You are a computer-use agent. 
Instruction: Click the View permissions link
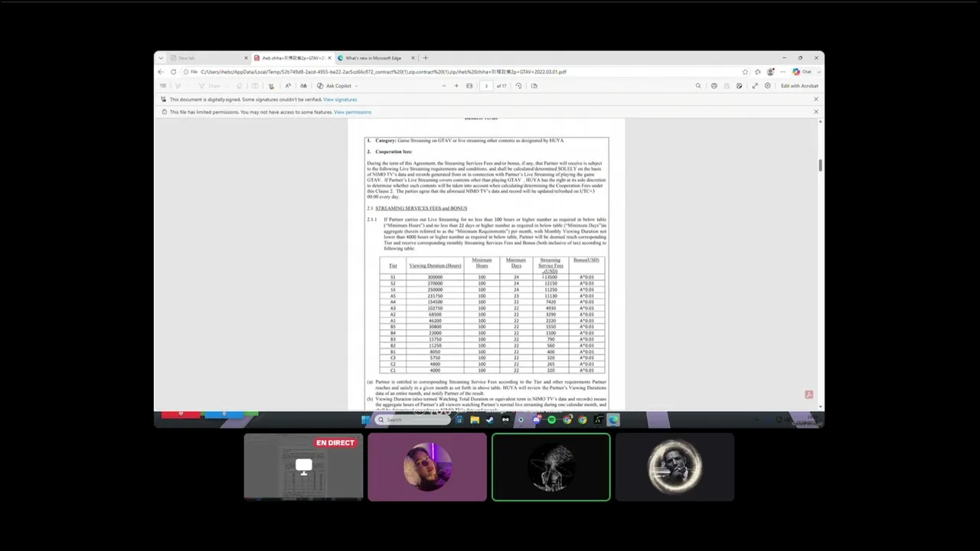click(352, 112)
